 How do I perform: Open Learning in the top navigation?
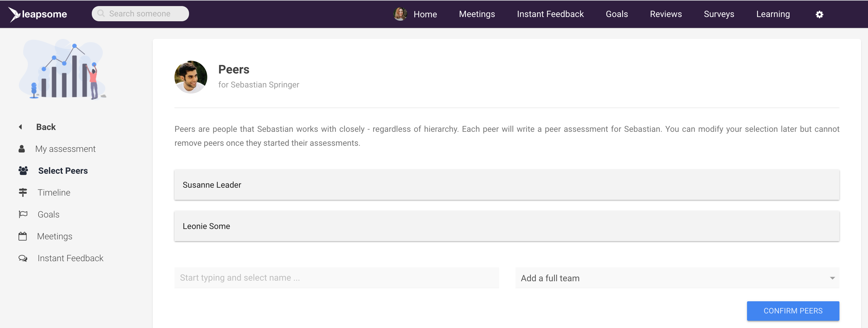coord(773,14)
